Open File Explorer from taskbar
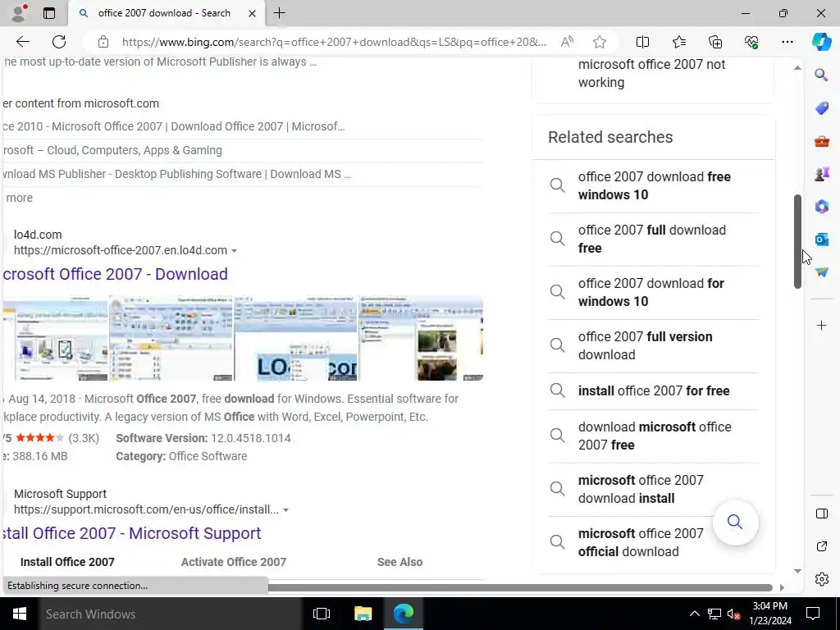Image resolution: width=840 pixels, height=630 pixels. pyautogui.click(x=363, y=614)
